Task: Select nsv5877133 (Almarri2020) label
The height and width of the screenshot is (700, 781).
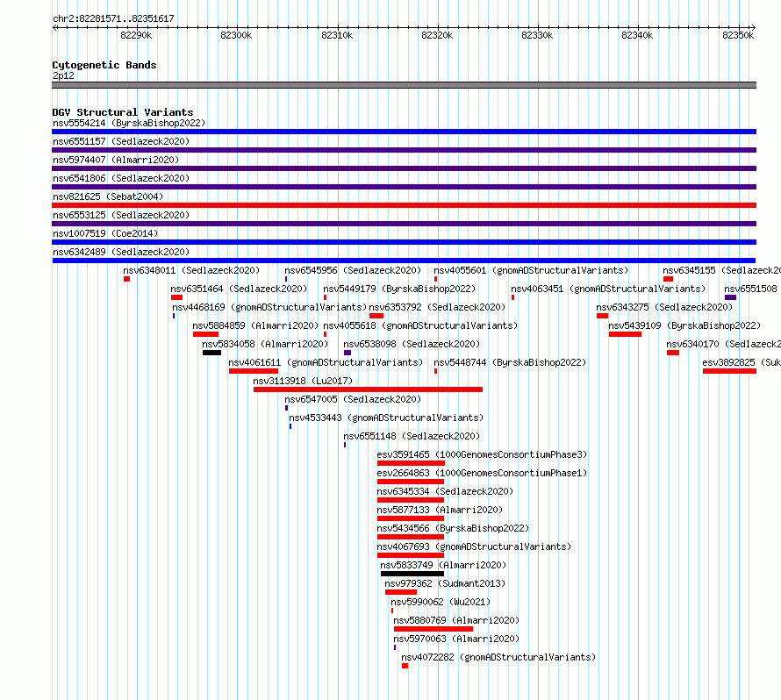Action: point(440,510)
